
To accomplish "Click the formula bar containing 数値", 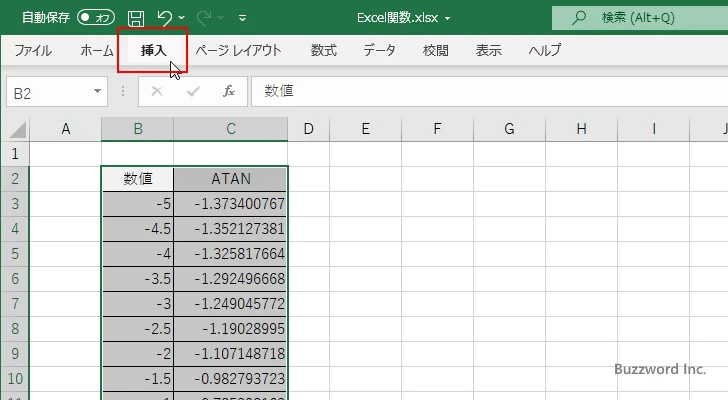I will (x=490, y=91).
